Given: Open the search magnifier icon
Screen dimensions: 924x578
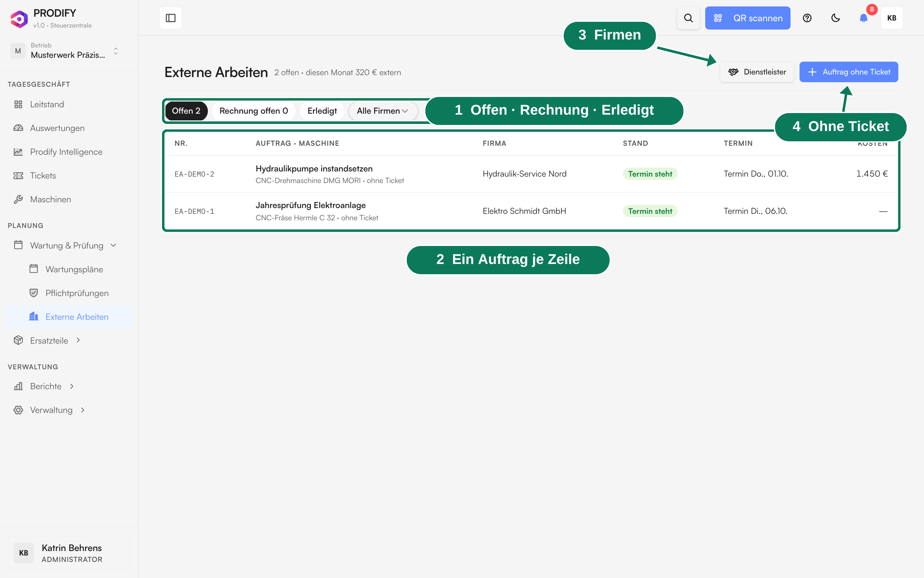Looking at the screenshot, I should 688,18.
